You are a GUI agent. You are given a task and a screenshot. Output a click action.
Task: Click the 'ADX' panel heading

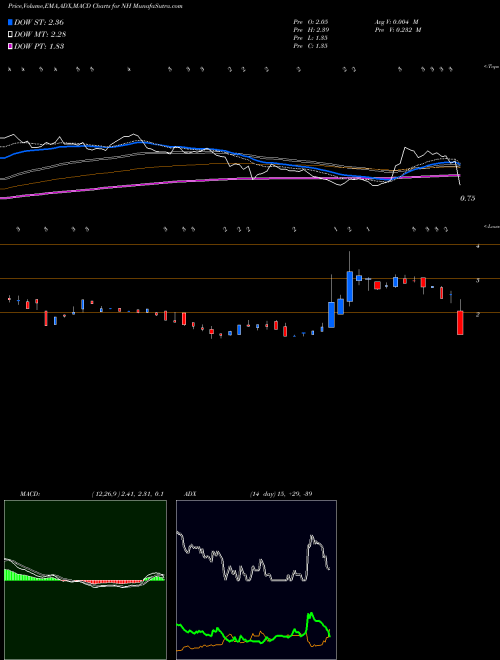[x=190, y=494]
